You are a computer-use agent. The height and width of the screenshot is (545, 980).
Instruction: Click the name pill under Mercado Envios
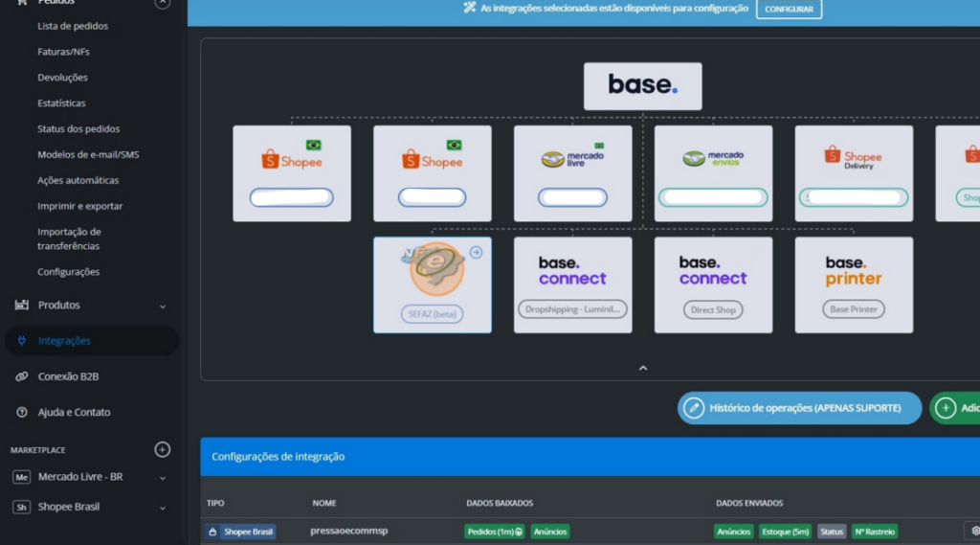pyautogui.click(x=713, y=197)
